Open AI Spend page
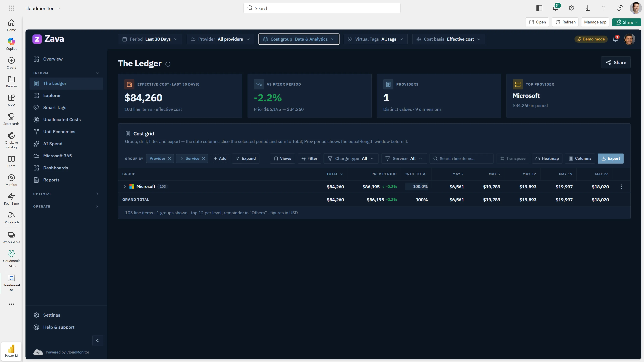This screenshot has width=644, height=362. 66,144
